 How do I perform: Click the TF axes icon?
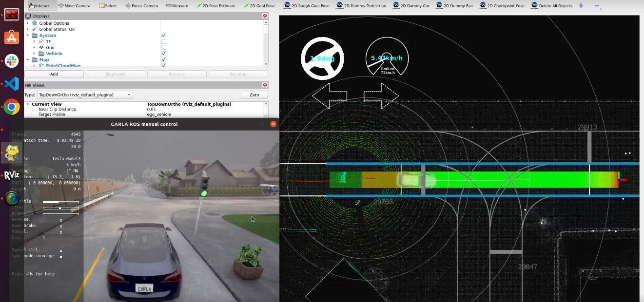tap(41, 41)
